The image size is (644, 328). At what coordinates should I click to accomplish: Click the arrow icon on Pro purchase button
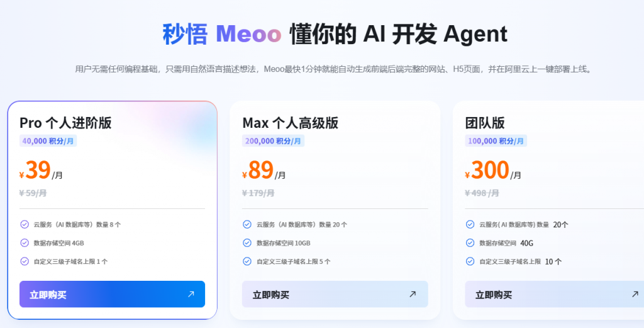[x=191, y=294]
